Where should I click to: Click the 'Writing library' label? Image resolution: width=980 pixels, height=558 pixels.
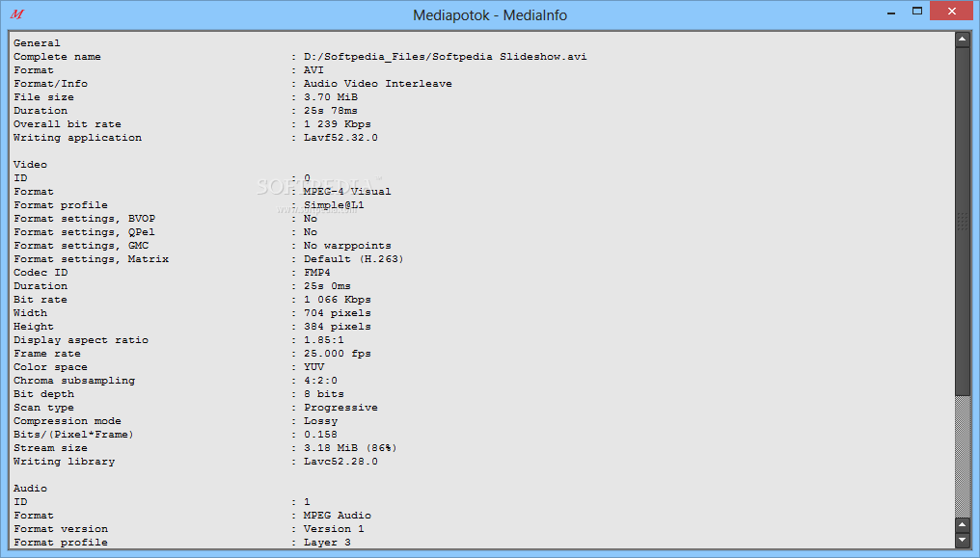(x=65, y=462)
